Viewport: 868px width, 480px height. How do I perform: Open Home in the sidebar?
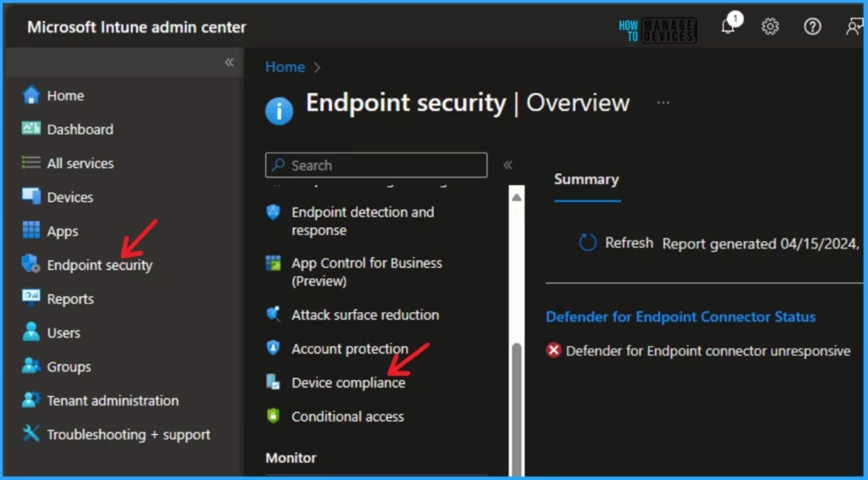(65, 96)
